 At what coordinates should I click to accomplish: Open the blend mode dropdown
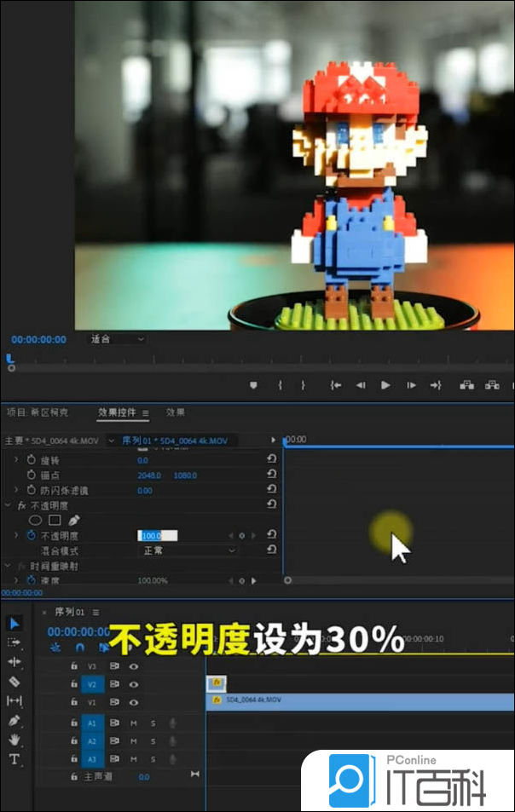(x=188, y=551)
